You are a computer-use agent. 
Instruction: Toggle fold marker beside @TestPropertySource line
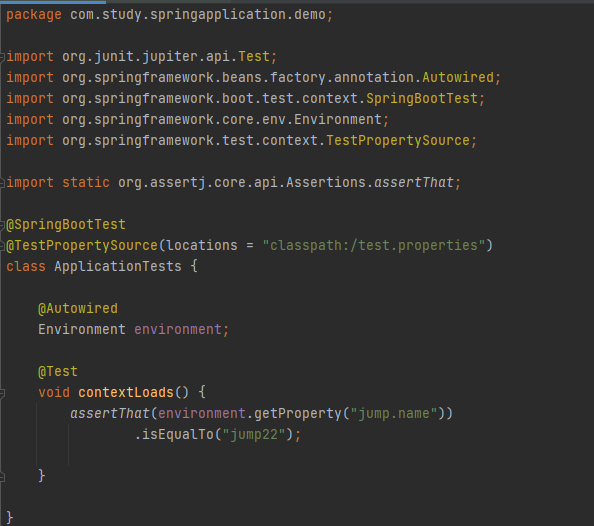pos(2,246)
